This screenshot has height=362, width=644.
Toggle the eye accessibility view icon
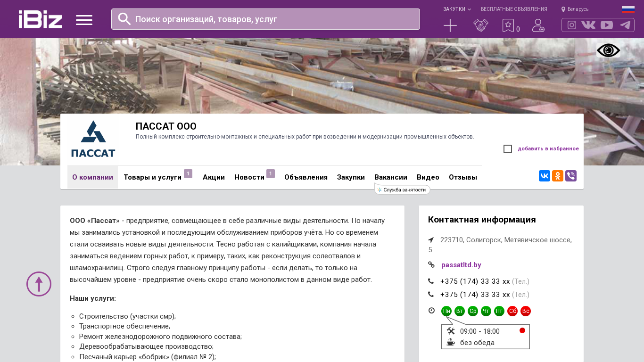click(608, 50)
